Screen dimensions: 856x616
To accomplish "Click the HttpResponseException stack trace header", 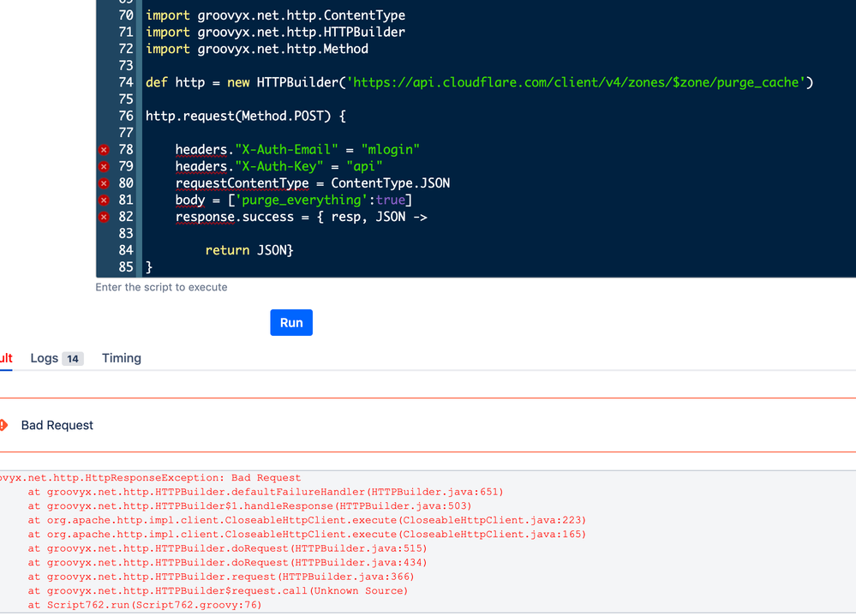I will 150,478.
